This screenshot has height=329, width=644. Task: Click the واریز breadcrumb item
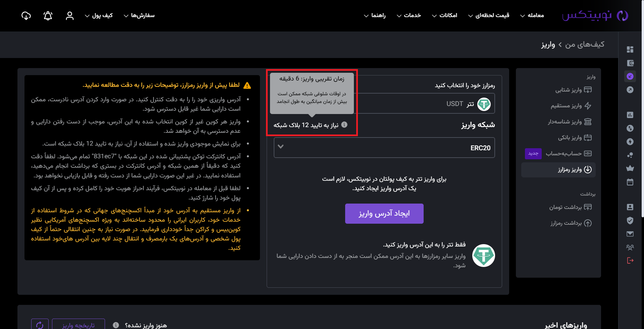coord(548,45)
